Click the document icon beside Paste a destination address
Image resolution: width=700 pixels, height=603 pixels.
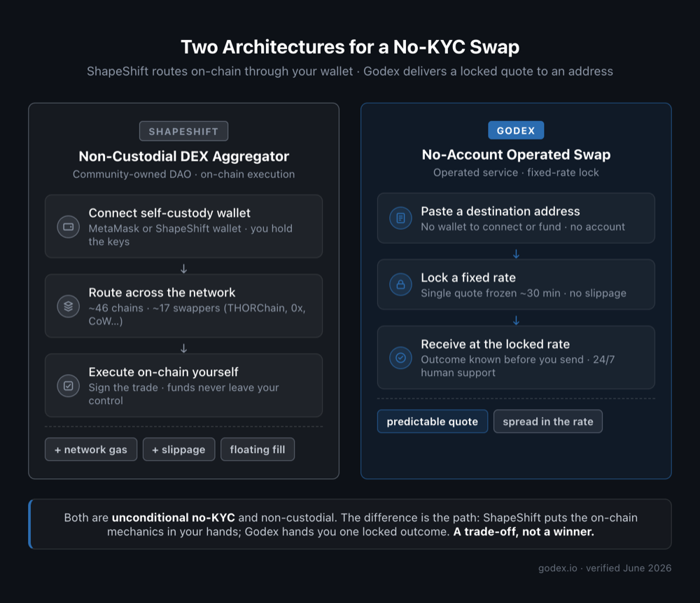[400, 218]
